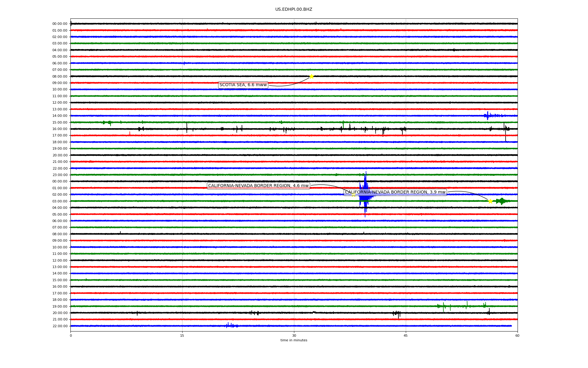Click the CALIFORNIA-NEVADA BORDER REGION, 3.9 mw label
The image size is (588, 368).
coord(395,192)
